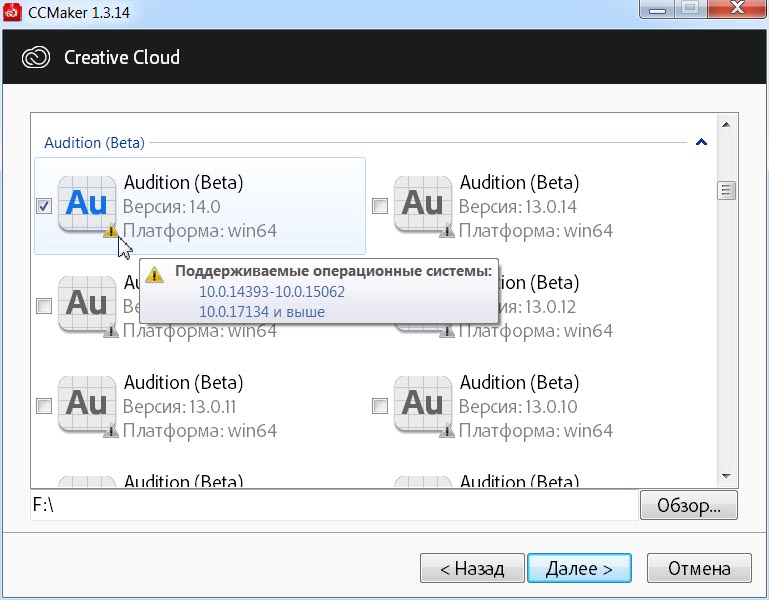Check the Audition (Beta) 13.0.14 checkbox

coord(380,206)
